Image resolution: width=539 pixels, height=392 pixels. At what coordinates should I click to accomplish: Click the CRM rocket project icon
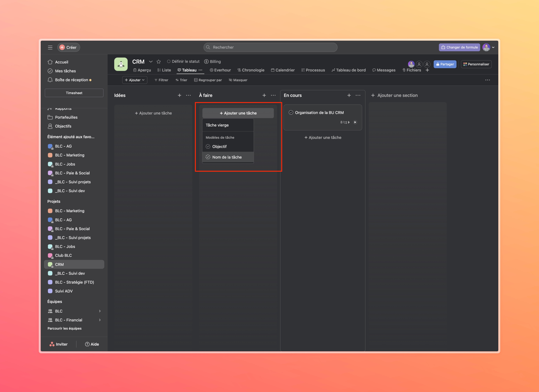pos(121,64)
